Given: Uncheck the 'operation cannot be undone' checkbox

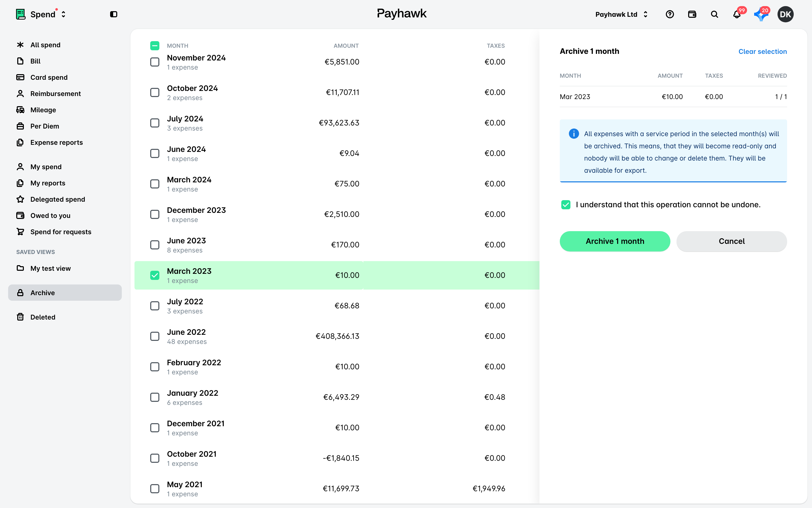Looking at the screenshot, I should tap(566, 205).
